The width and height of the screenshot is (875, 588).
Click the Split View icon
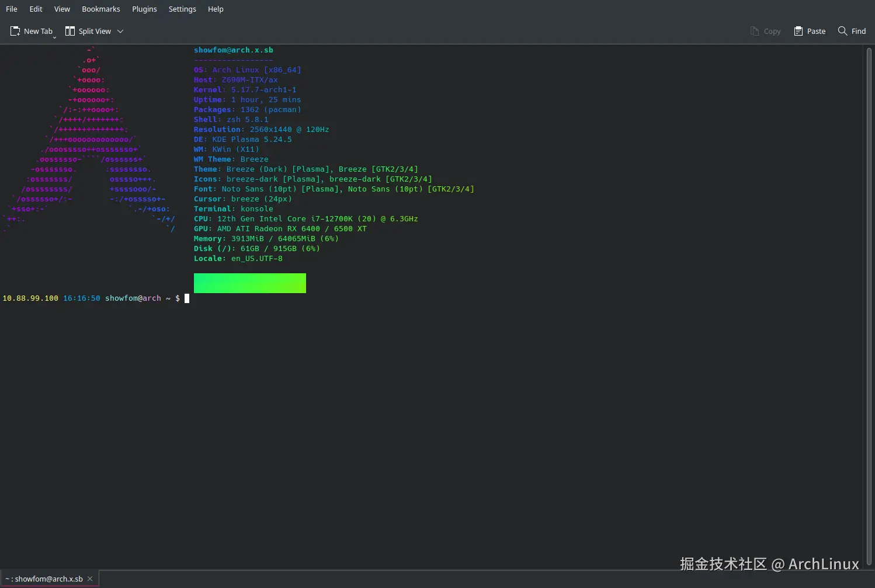[x=70, y=31]
